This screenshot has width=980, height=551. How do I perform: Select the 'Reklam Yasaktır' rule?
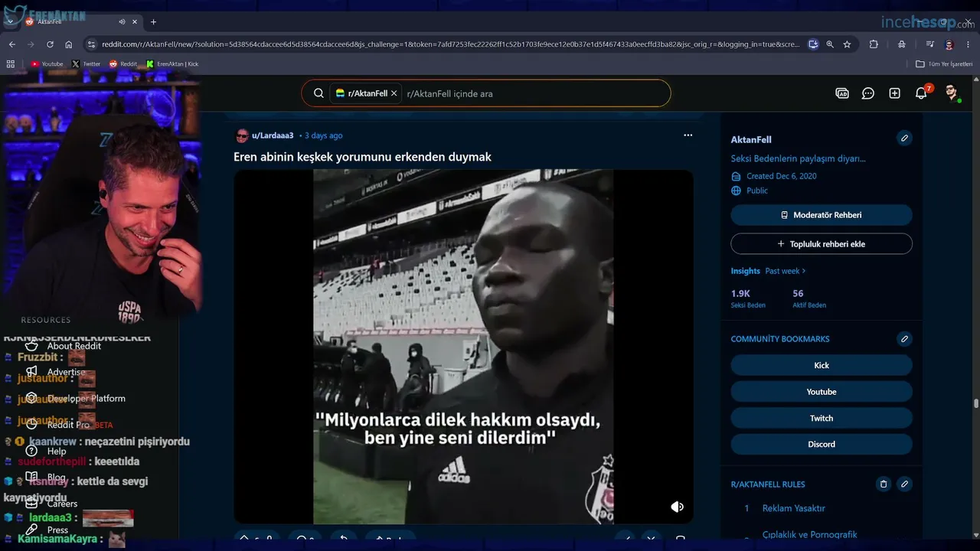793,508
